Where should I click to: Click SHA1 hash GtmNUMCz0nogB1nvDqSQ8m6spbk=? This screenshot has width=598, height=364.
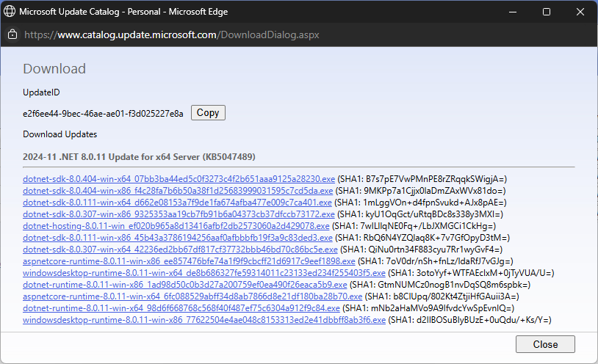tap(453, 285)
